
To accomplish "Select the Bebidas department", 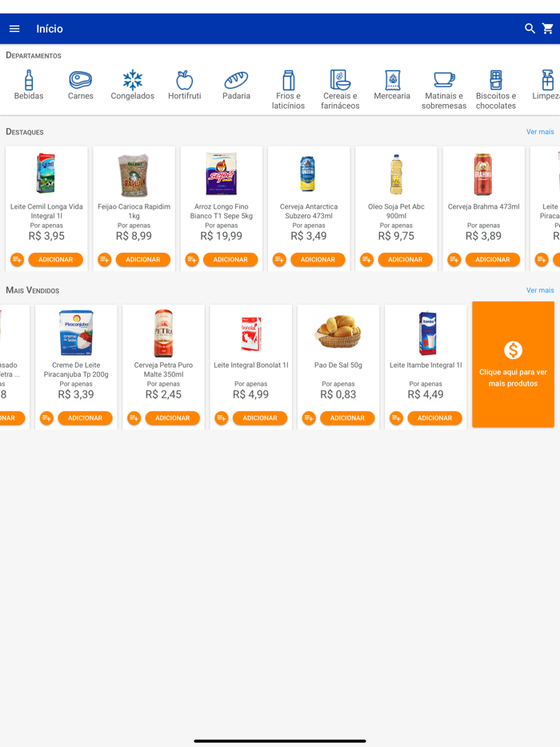I will pyautogui.click(x=29, y=85).
